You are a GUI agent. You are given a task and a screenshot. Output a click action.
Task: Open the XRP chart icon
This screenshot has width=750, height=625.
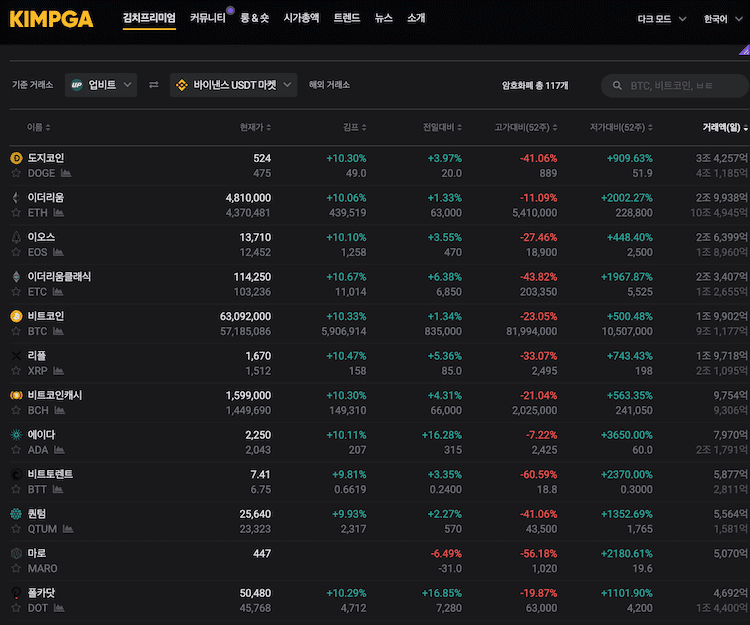58,371
